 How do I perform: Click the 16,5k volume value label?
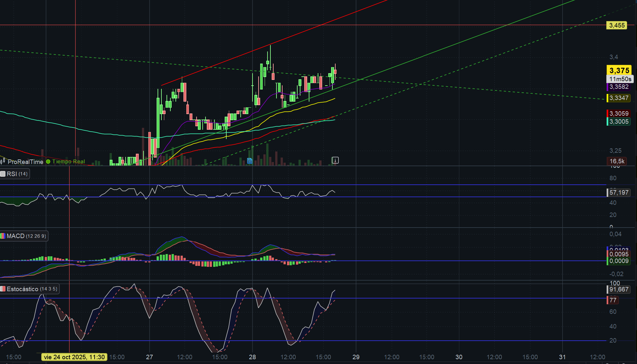click(x=617, y=161)
